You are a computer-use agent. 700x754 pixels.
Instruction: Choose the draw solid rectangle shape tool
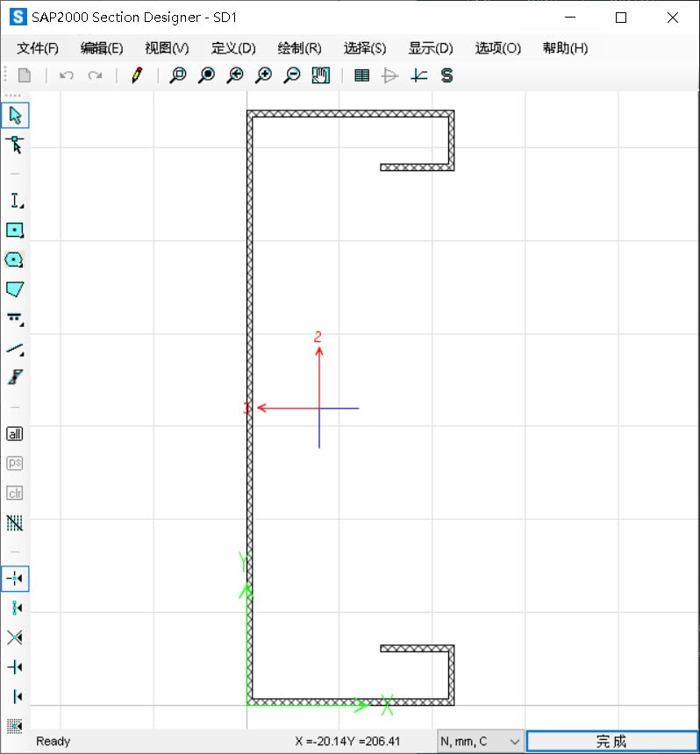15,231
